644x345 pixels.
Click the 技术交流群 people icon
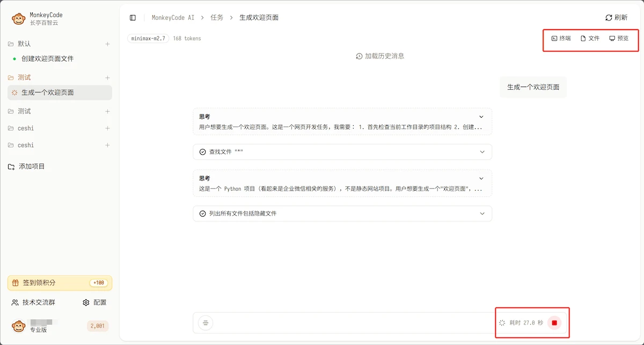pyautogui.click(x=15, y=303)
